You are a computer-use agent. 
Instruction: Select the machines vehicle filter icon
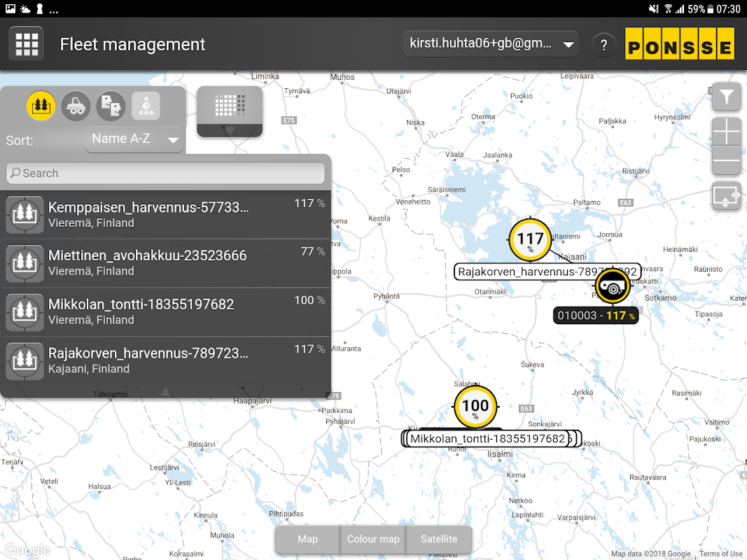[76, 105]
